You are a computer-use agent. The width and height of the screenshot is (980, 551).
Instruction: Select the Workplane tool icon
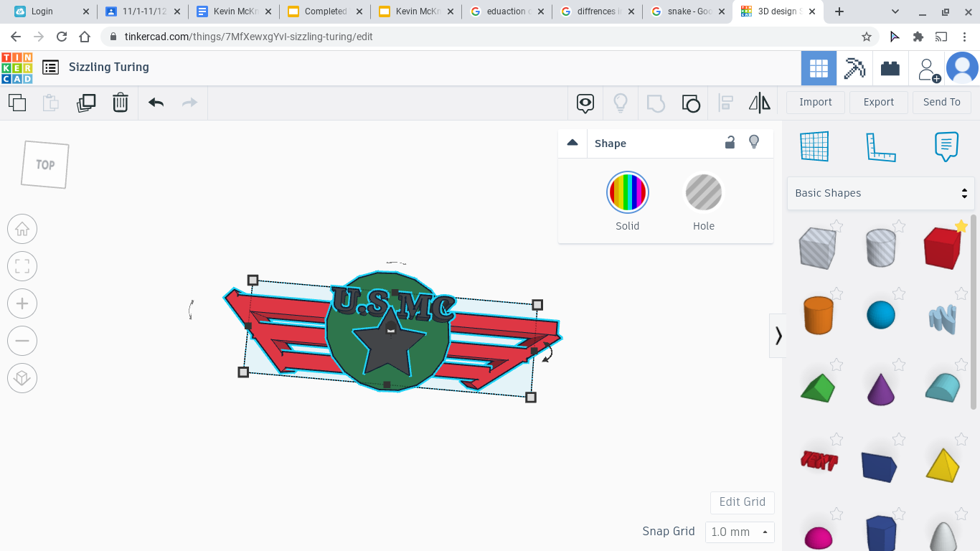click(x=814, y=146)
